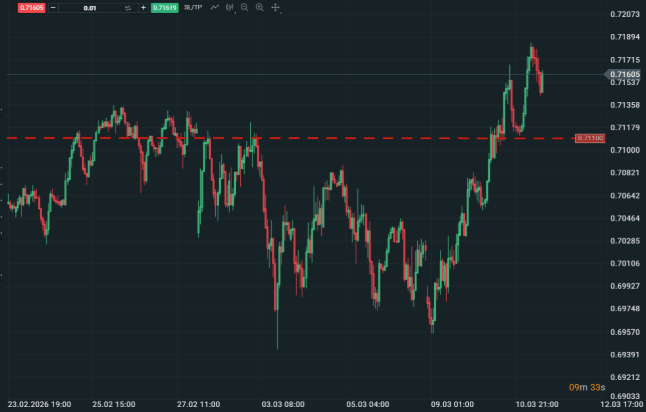646x412 pixels.
Task: Increase trade volume with the plus button
Action: tap(143, 7)
